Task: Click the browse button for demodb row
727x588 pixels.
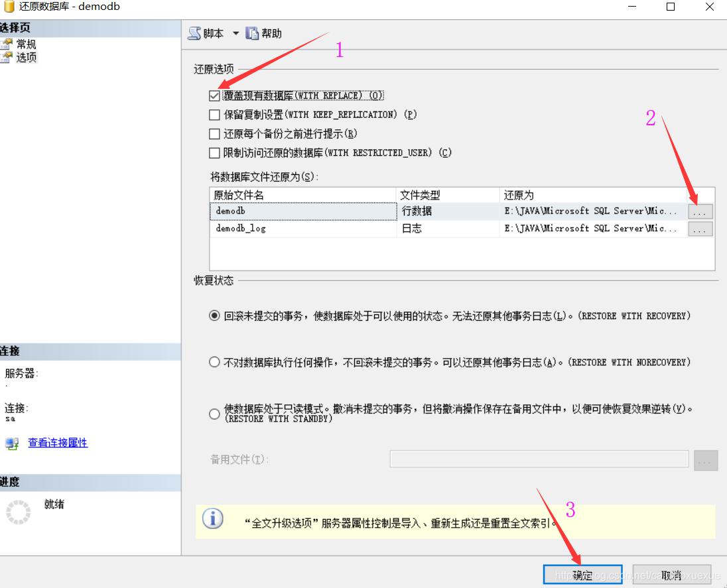Action: 700,211
